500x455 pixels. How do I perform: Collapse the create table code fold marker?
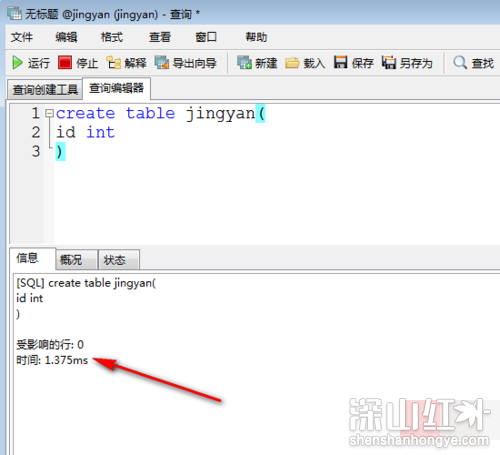49,114
